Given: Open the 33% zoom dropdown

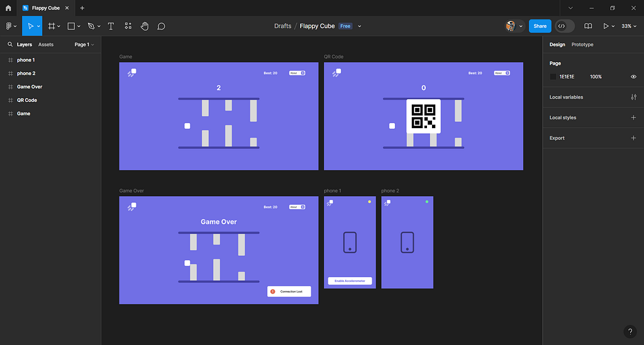Looking at the screenshot, I should tap(629, 26).
